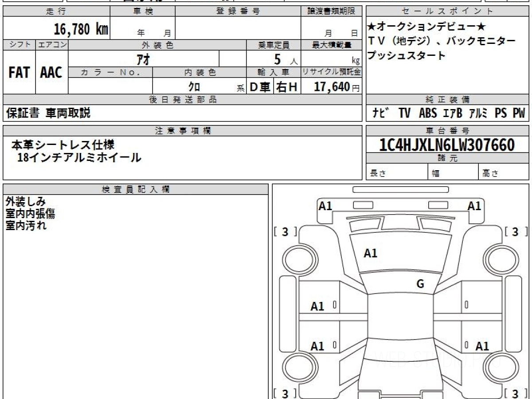Click the 最大積載量 header cell
532x399 pixels.
[x=332, y=45]
